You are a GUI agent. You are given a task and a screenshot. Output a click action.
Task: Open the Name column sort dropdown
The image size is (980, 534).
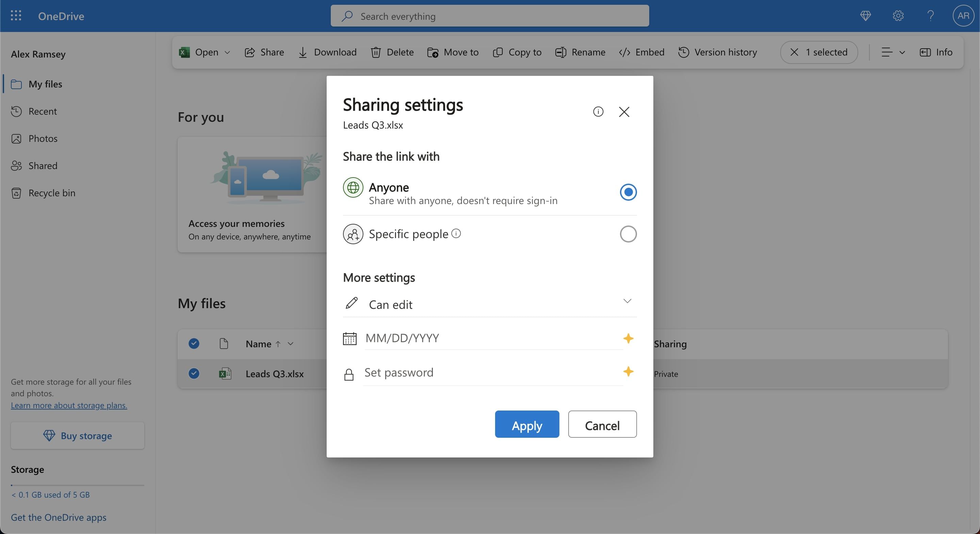(290, 344)
